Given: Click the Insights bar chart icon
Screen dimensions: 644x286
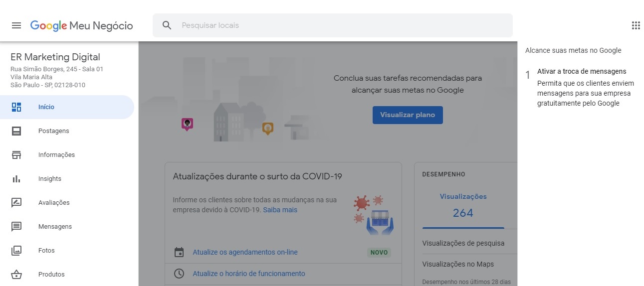Looking at the screenshot, I should coord(16,179).
